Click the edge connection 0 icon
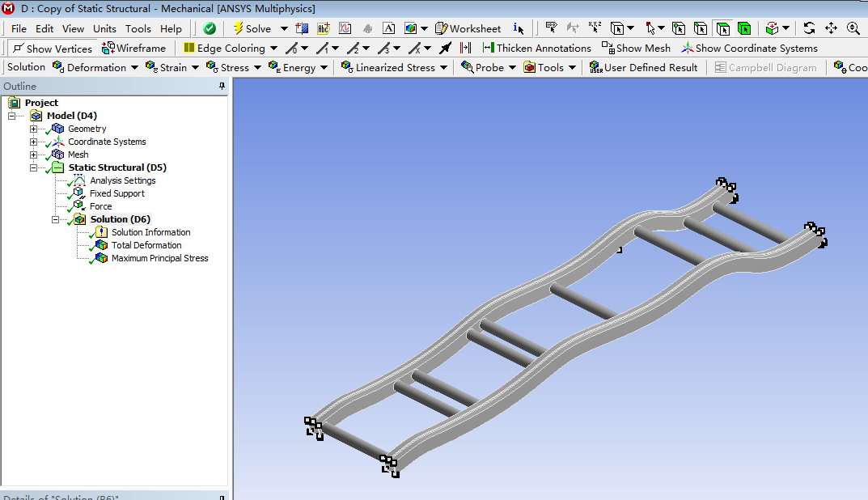Viewport: 868px width, 500px height. coord(292,49)
